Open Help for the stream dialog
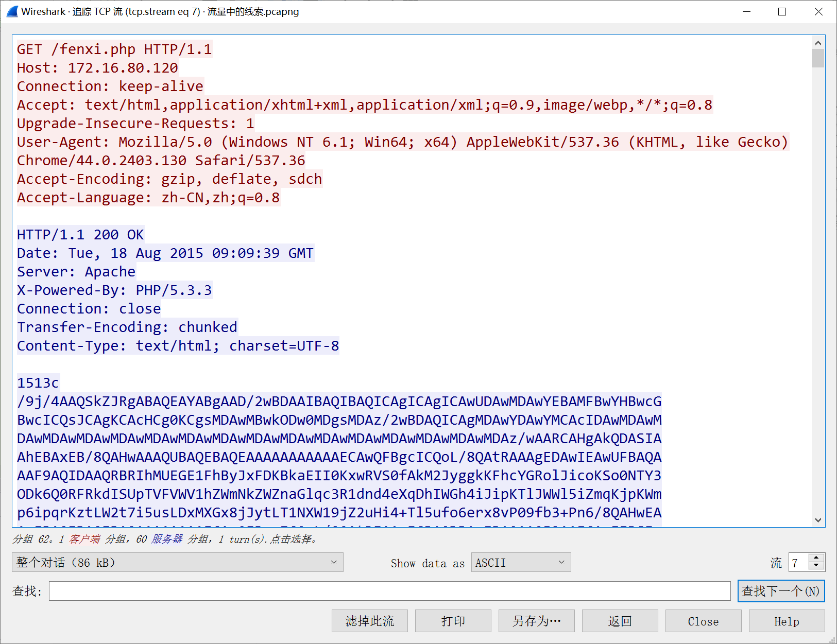The width and height of the screenshot is (837, 644). pyautogui.click(x=787, y=621)
